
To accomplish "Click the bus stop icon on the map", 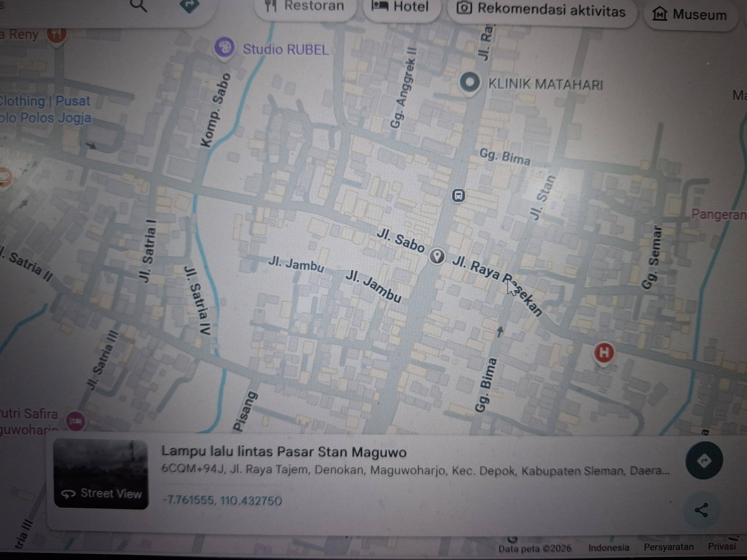I will (458, 195).
